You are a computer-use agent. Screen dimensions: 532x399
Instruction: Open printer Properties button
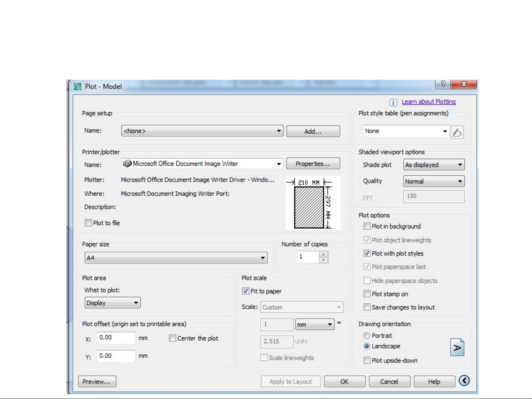[313, 164]
